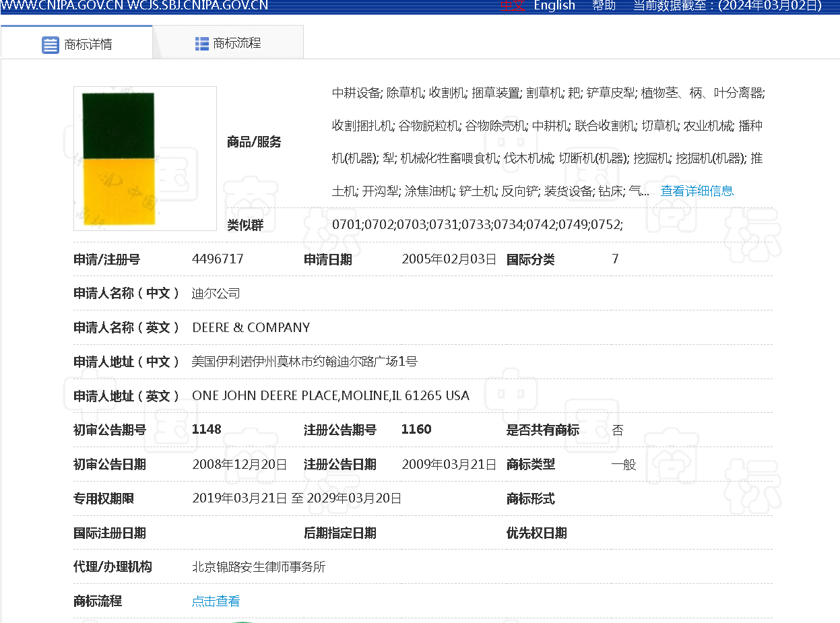Viewport: 840px width, 623px height.
Task: Select exclusive right period 2019年03月21日 至 2029年03月20日
Action: (297, 498)
